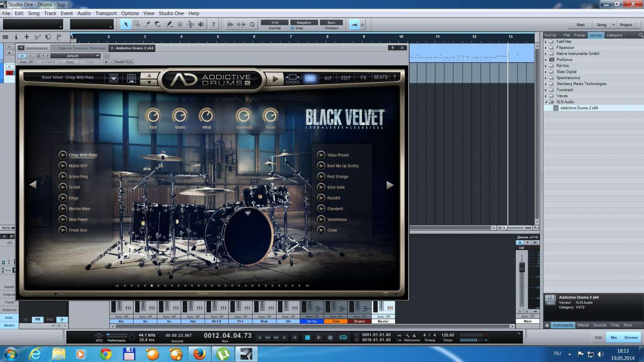Open the BEATS page in Addictive Drums

pos(380,78)
